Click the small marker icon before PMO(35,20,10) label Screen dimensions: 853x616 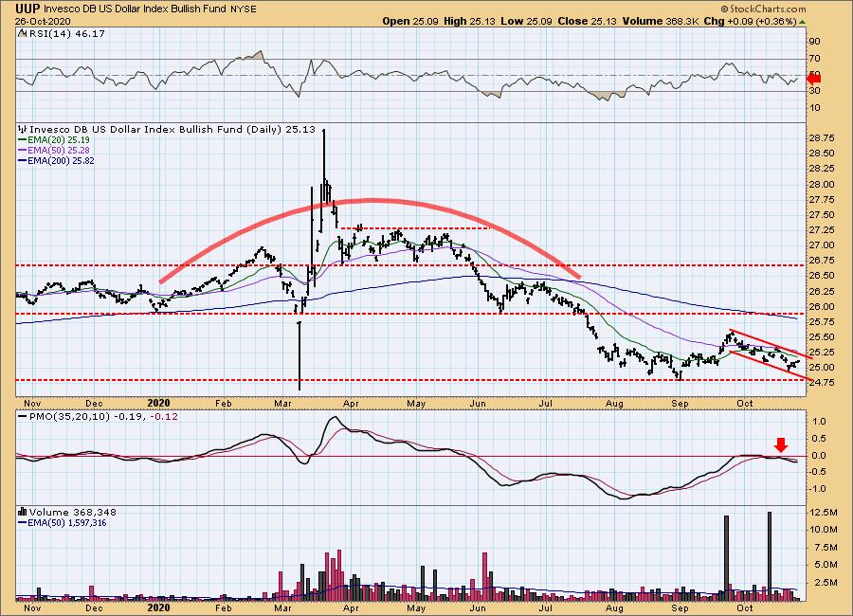click(21, 418)
